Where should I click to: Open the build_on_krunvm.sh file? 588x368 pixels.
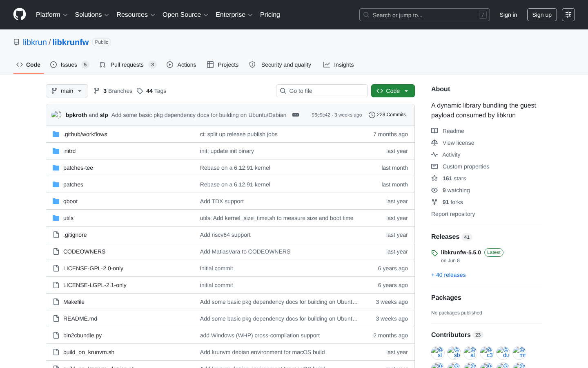[89, 352]
